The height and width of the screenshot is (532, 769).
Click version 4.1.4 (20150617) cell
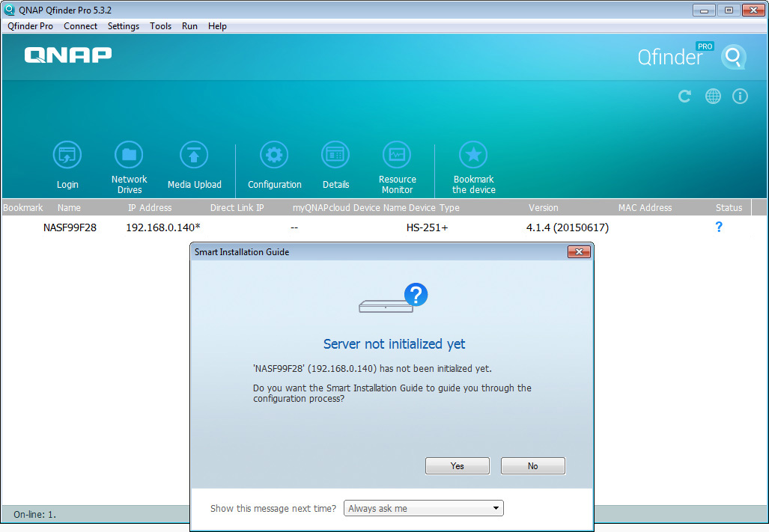[568, 227]
